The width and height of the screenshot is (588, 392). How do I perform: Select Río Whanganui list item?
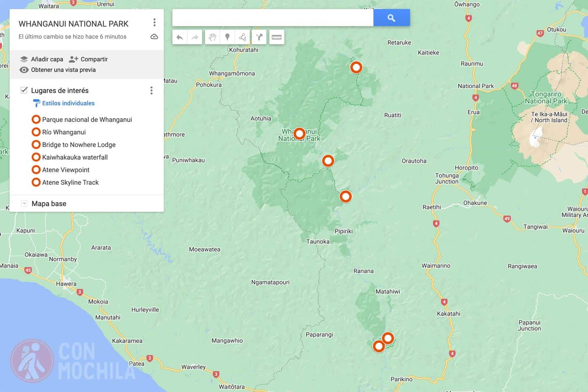coord(64,132)
